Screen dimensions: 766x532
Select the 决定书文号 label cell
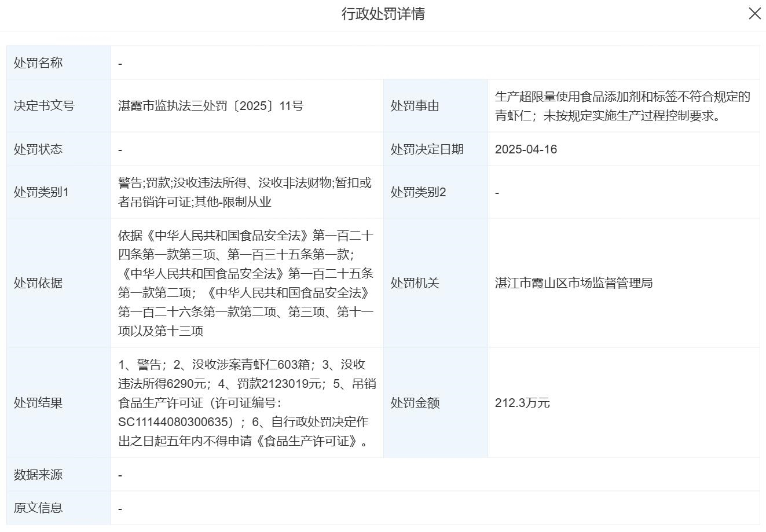[58, 106]
